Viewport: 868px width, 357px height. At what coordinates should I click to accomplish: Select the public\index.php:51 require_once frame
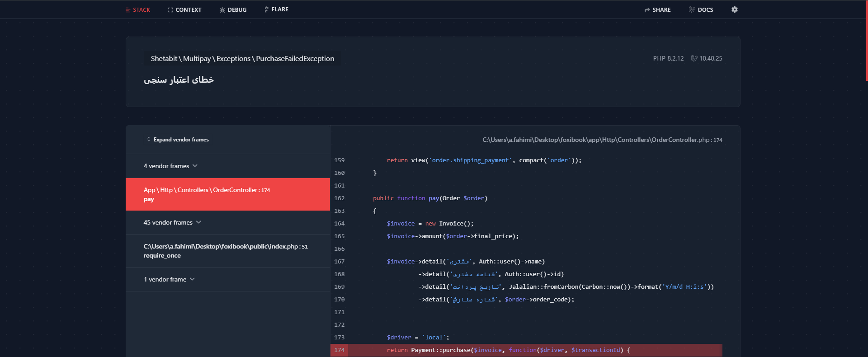(x=228, y=251)
